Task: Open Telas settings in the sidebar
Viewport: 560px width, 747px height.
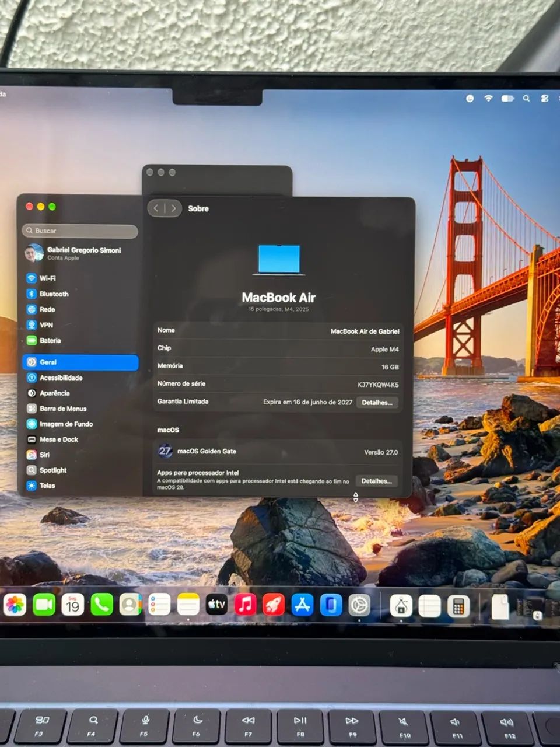Action: tap(41, 486)
